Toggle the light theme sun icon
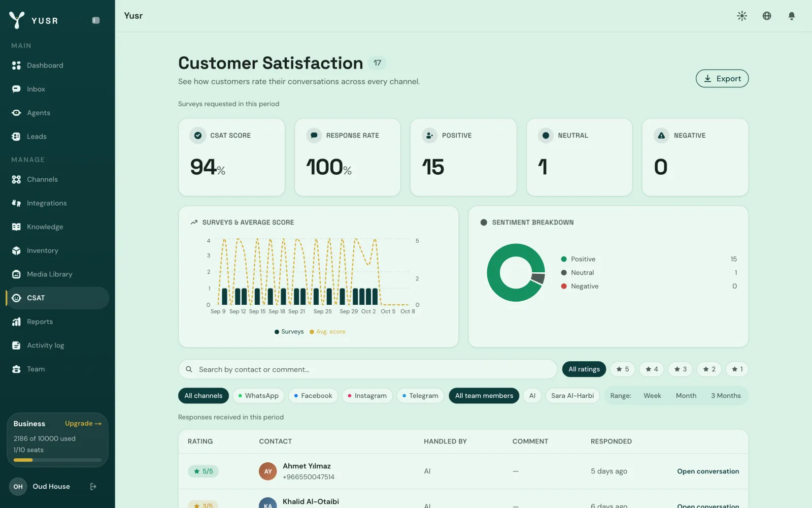812x508 pixels. (x=742, y=16)
